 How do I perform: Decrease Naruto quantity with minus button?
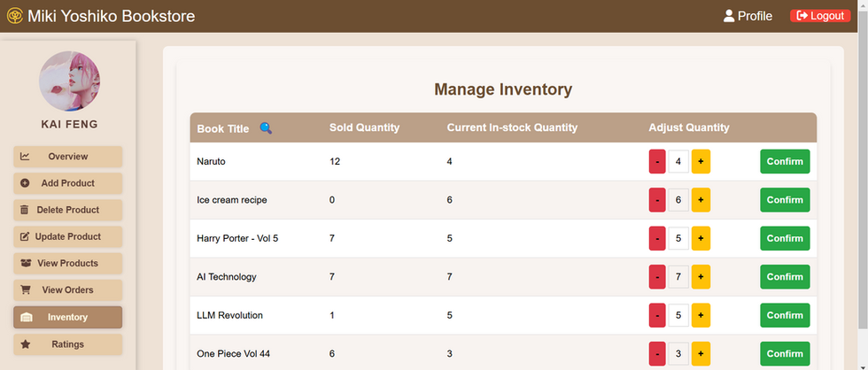pyautogui.click(x=657, y=161)
